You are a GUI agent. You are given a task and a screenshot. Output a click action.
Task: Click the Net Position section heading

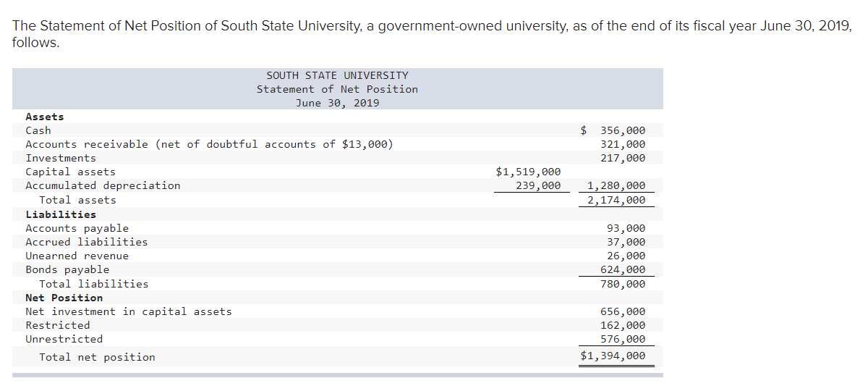64,298
